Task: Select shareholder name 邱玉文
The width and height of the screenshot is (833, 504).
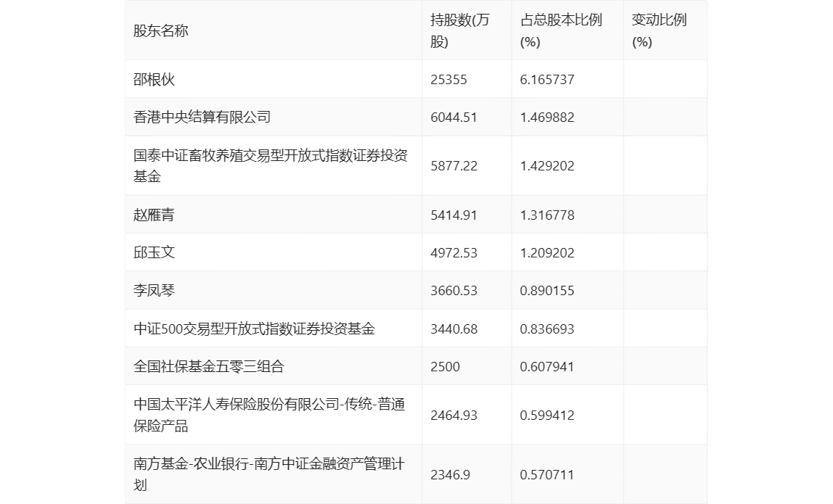Action: pos(154,252)
